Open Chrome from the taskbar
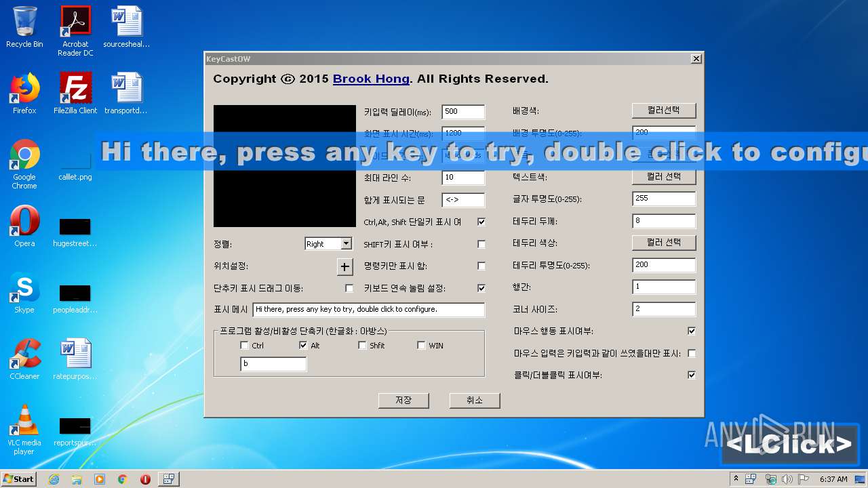The width and height of the screenshot is (868, 488). tap(123, 479)
